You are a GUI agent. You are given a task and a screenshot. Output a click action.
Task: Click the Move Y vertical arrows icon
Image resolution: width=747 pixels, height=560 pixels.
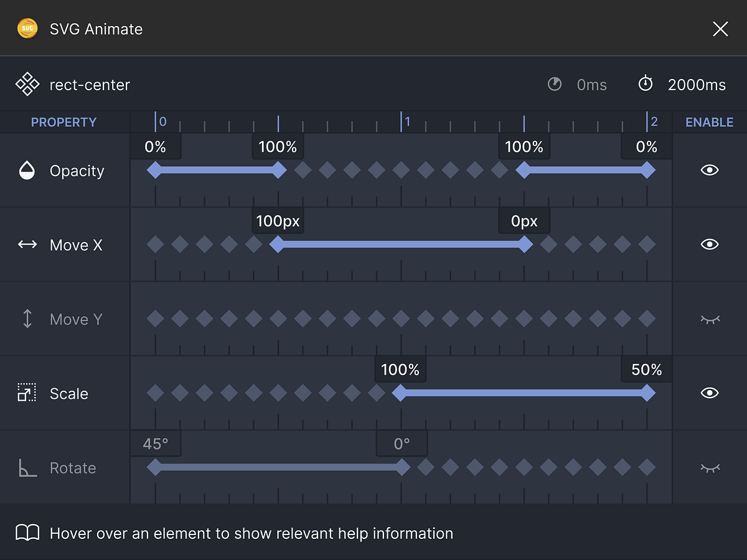tap(27, 319)
